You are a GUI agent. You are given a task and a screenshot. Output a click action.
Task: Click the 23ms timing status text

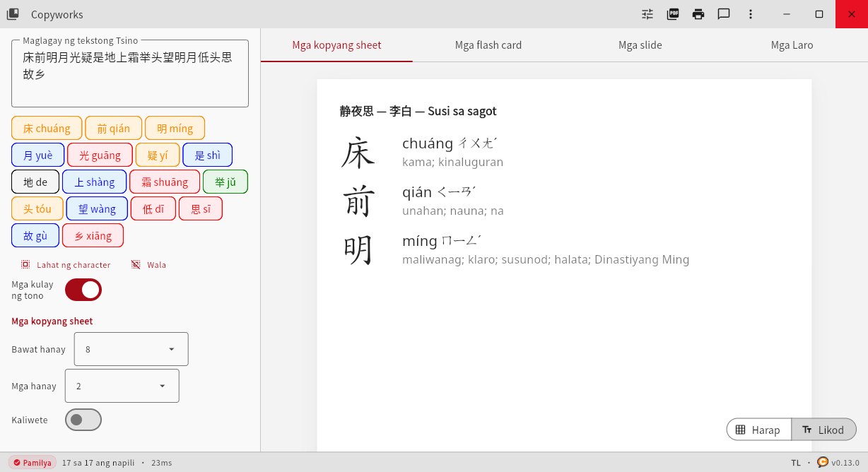(x=161, y=463)
